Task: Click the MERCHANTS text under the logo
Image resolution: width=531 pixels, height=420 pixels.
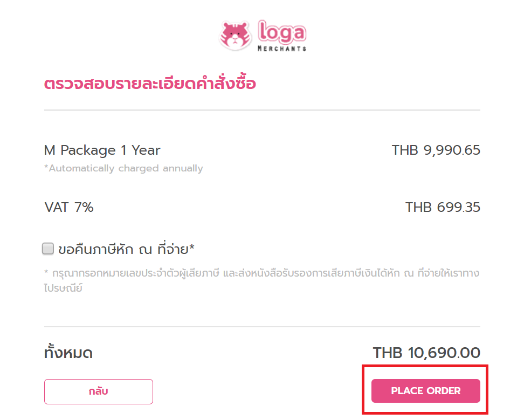Action: coord(282,49)
